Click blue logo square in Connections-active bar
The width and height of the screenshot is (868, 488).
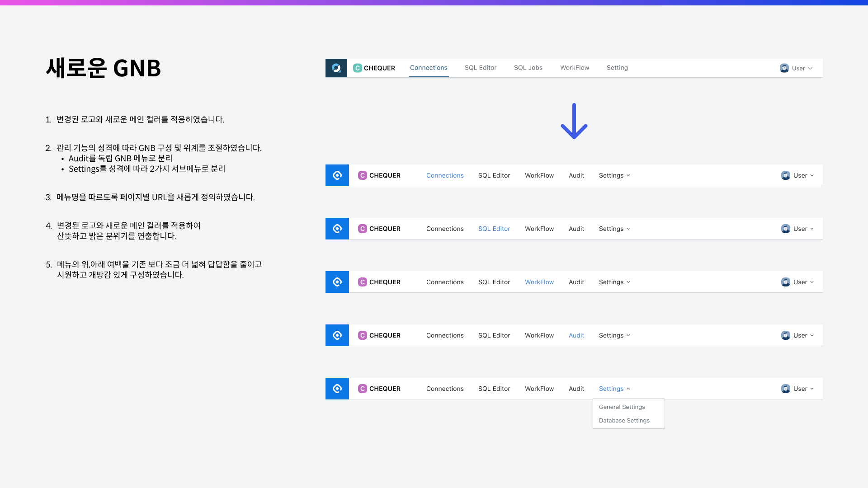pos(337,175)
